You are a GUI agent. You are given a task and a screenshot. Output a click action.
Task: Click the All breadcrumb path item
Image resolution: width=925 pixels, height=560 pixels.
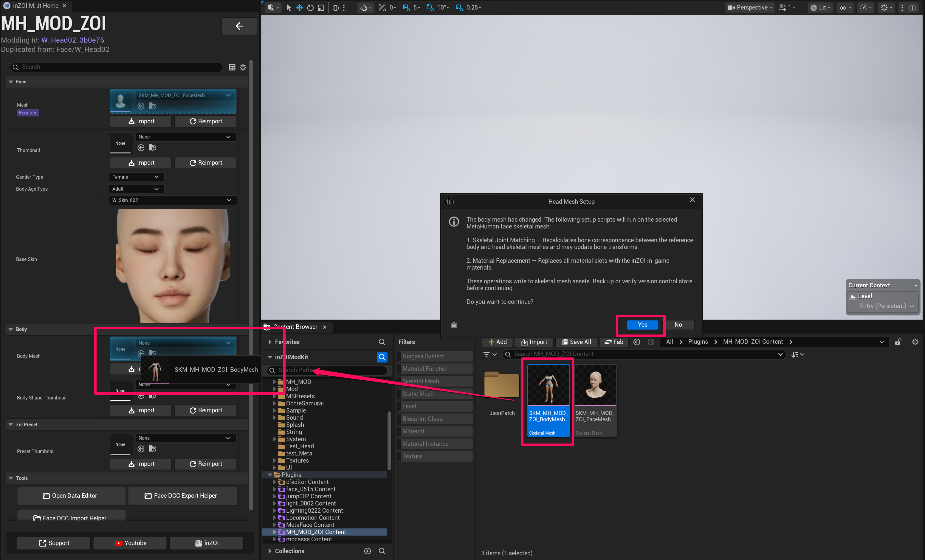click(x=669, y=342)
